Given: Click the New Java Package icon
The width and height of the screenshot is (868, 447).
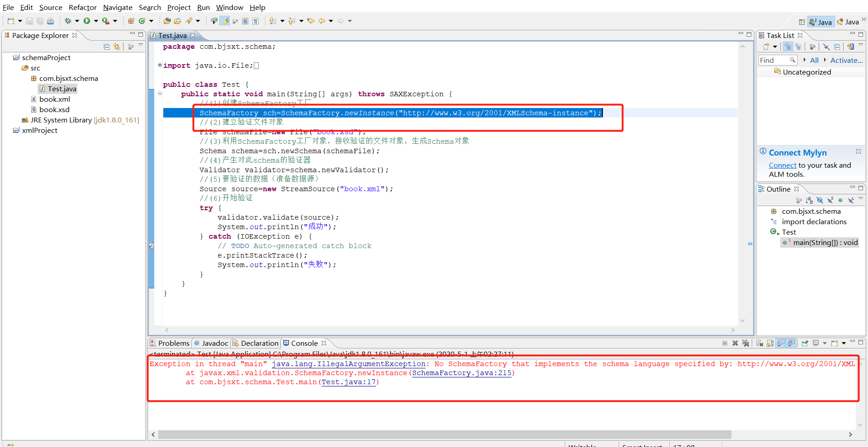Looking at the screenshot, I should point(131,21).
